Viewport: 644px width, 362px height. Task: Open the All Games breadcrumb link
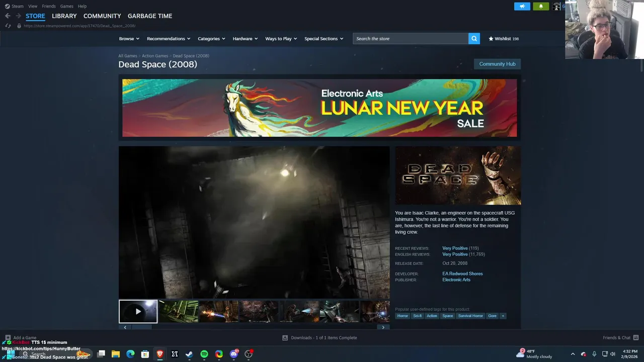pos(128,56)
